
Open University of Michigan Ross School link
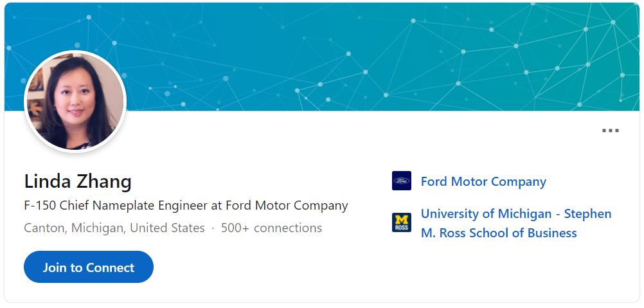click(x=516, y=223)
